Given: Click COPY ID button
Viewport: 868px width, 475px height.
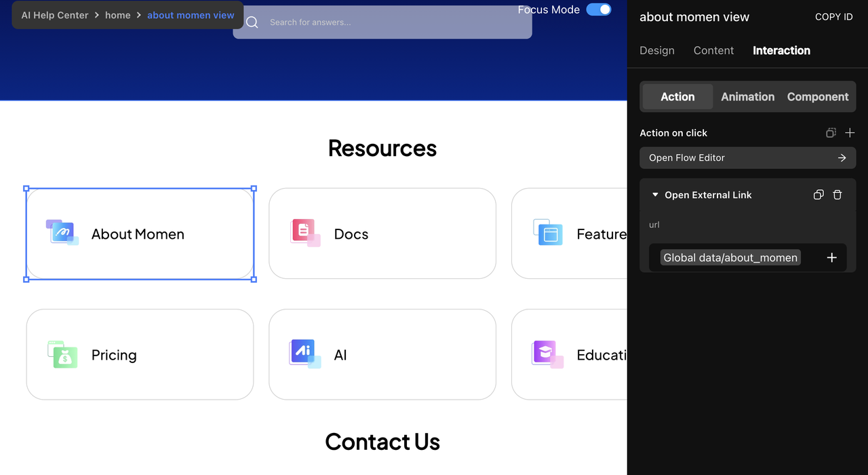Looking at the screenshot, I should pyautogui.click(x=833, y=17).
